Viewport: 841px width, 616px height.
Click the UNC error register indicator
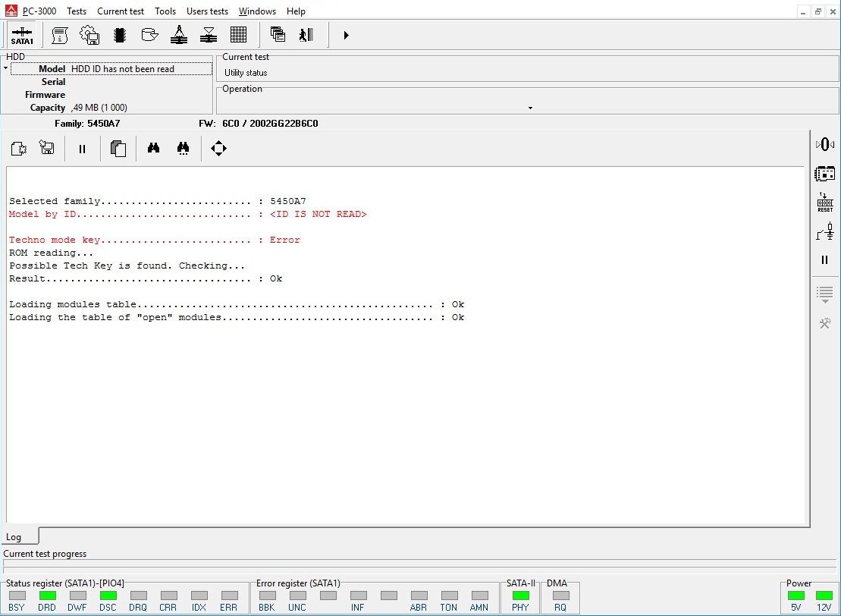tap(298, 595)
